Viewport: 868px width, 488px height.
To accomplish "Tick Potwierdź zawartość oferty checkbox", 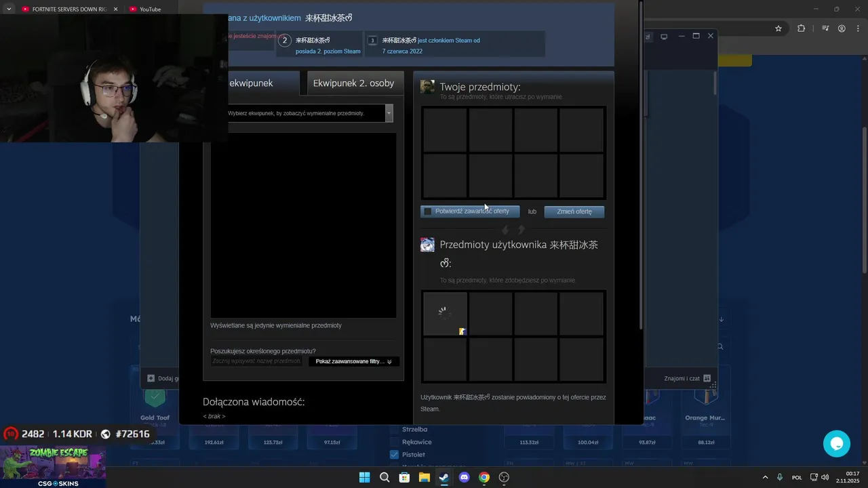I will [427, 211].
